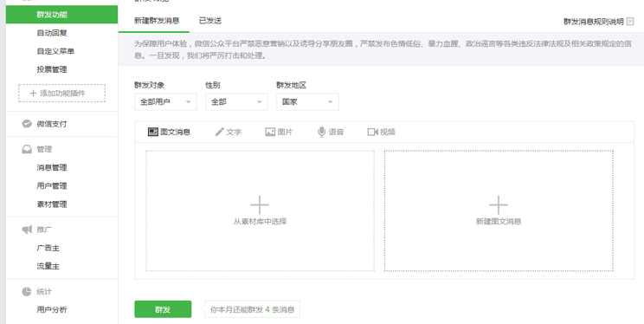Click the 你本月还能群发 4 条消息 notice

tap(252, 309)
